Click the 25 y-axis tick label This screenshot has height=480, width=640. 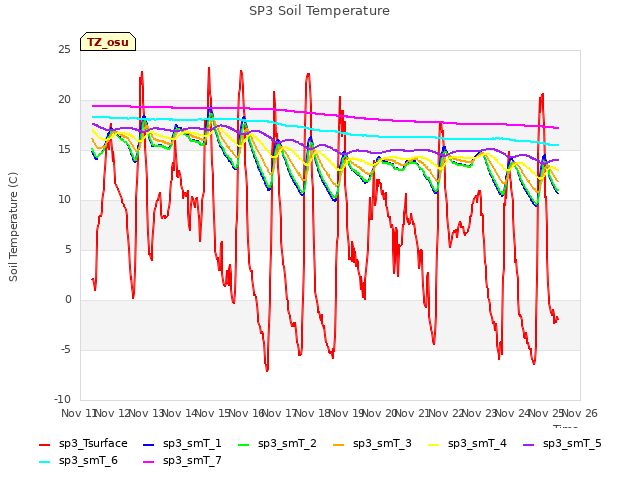pos(64,50)
